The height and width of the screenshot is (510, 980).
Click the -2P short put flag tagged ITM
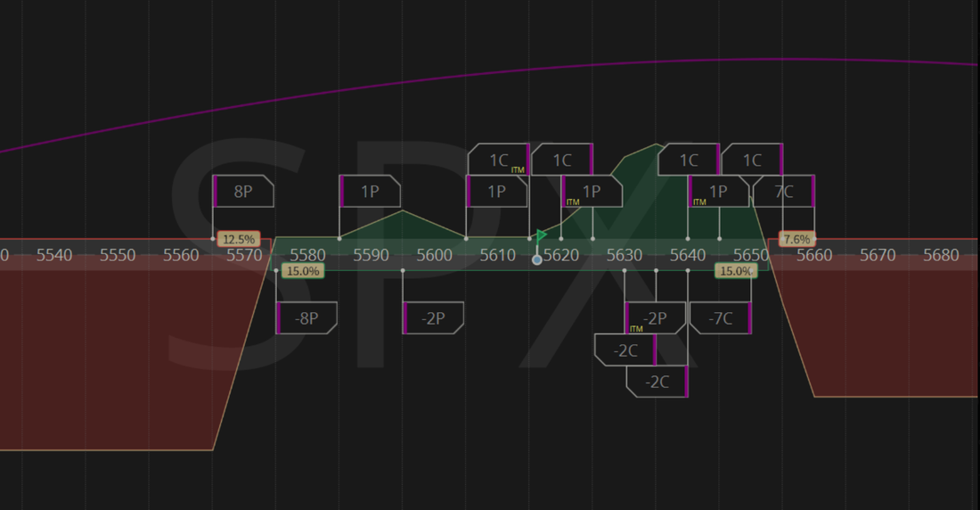coord(655,318)
